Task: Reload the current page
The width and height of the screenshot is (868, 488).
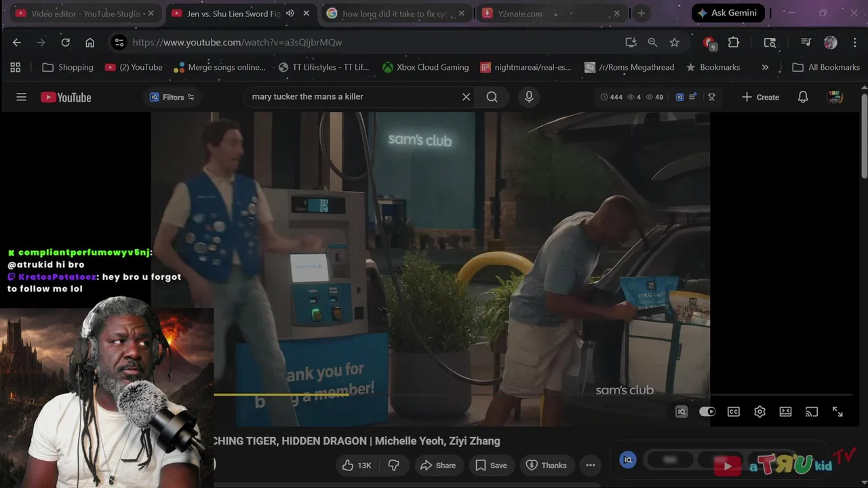Action: pos(65,42)
